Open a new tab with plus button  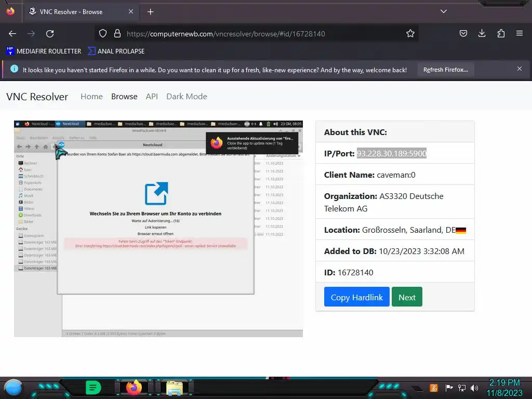[x=150, y=12]
